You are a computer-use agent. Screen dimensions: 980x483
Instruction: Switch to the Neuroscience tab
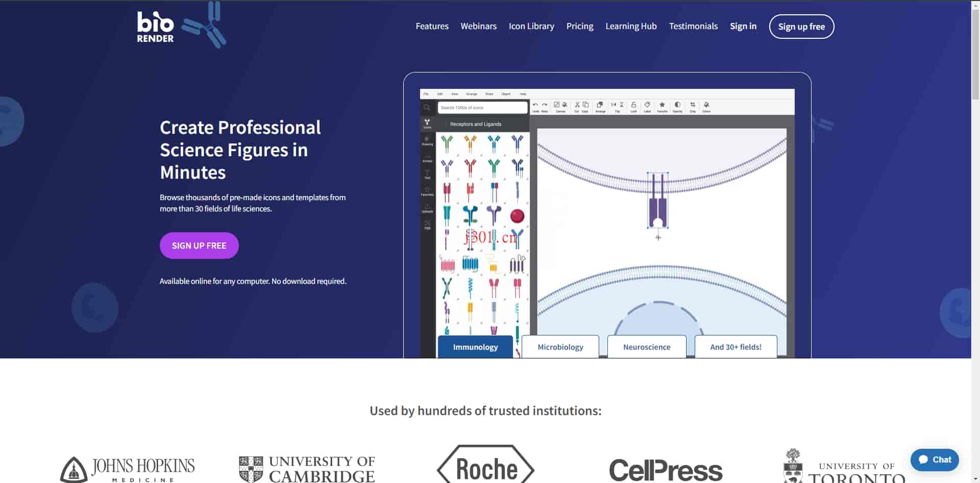647,347
